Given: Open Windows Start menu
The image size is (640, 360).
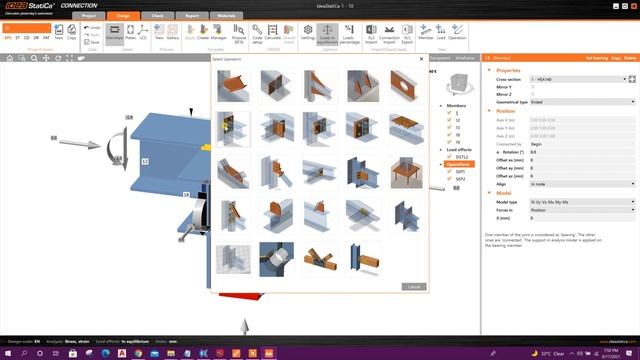Looking at the screenshot, I should (8, 353).
